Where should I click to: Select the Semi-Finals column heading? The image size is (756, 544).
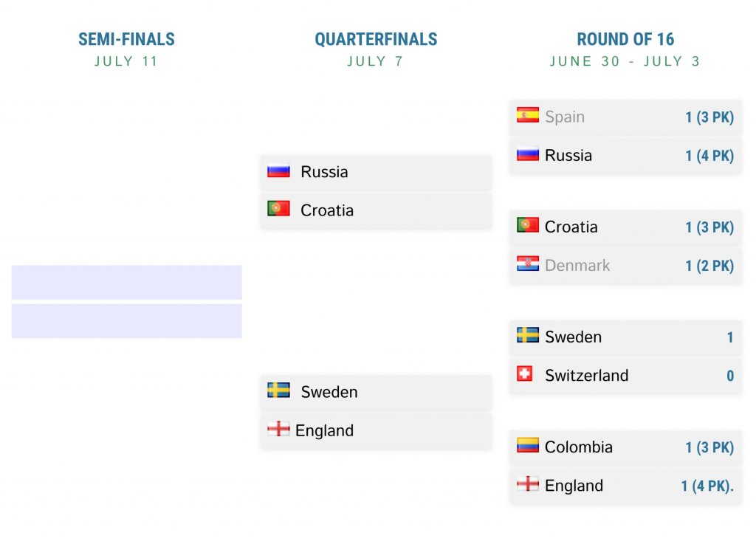pos(126,39)
